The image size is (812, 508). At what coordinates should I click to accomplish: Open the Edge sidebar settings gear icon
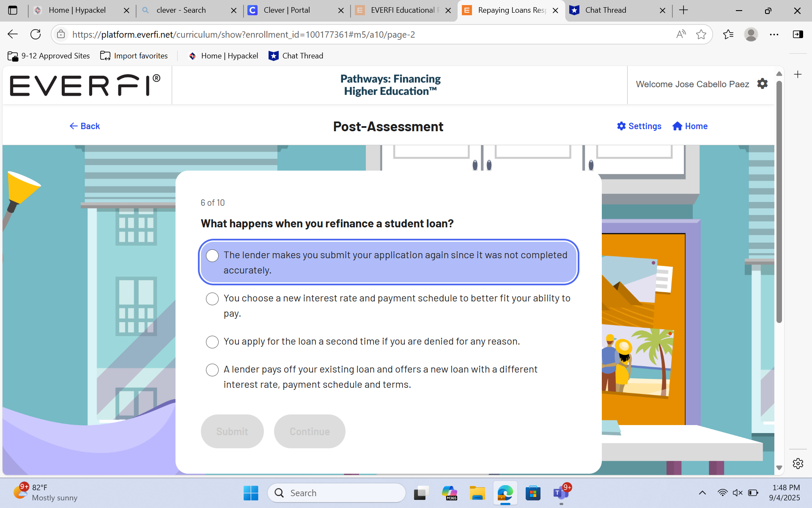tap(798, 464)
